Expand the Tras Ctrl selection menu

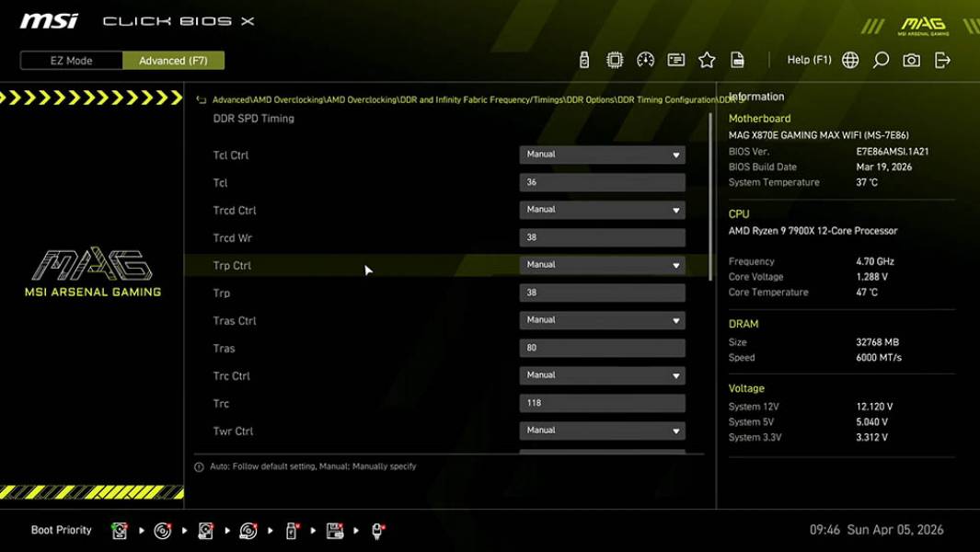pyautogui.click(x=602, y=320)
